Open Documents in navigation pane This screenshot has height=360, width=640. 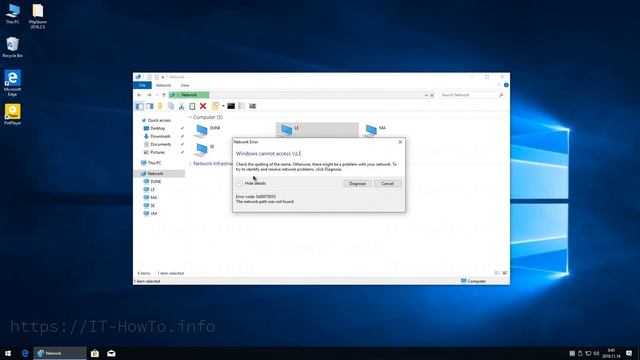[160, 144]
